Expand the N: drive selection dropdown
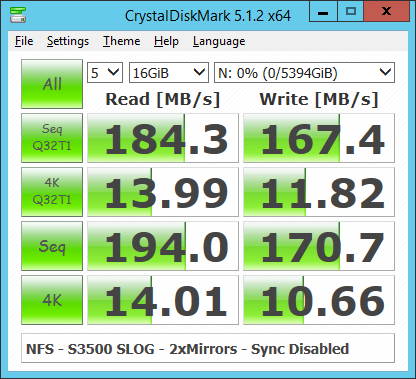This screenshot has width=416, height=379. (304, 72)
